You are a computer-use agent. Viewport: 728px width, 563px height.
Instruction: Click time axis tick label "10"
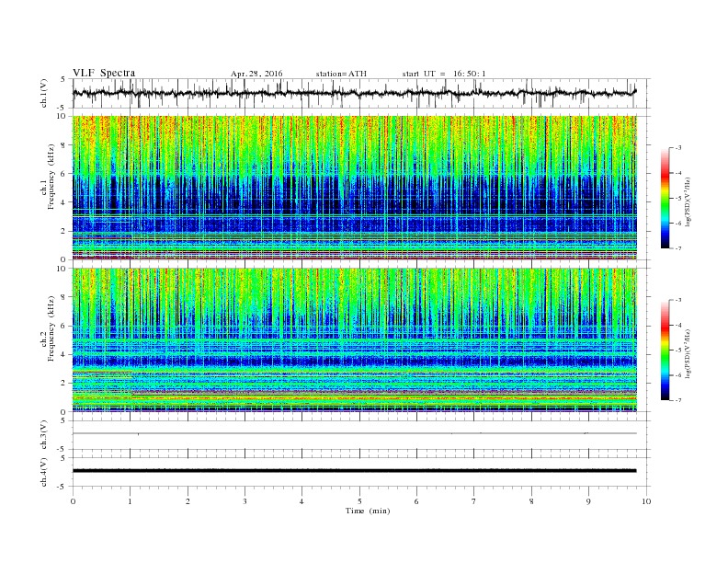pos(646,501)
